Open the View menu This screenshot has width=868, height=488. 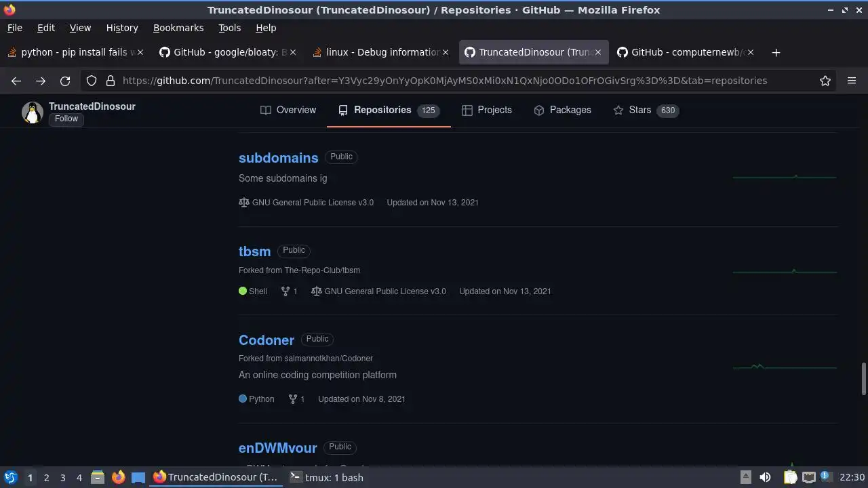[80, 28]
